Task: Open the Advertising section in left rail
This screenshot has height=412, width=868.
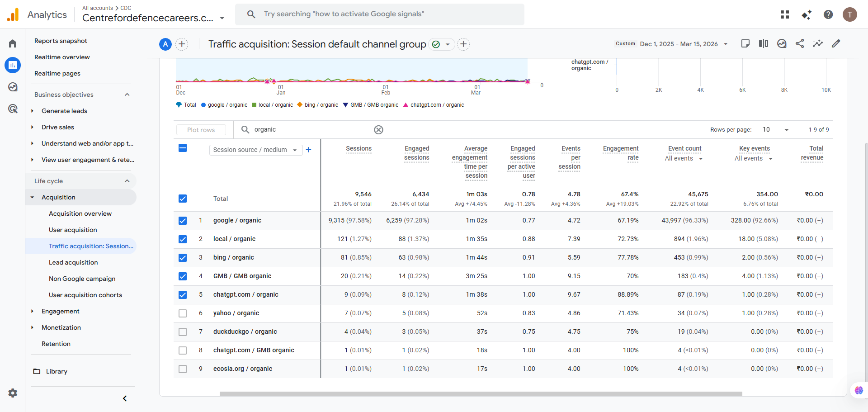Action: coord(13,109)
